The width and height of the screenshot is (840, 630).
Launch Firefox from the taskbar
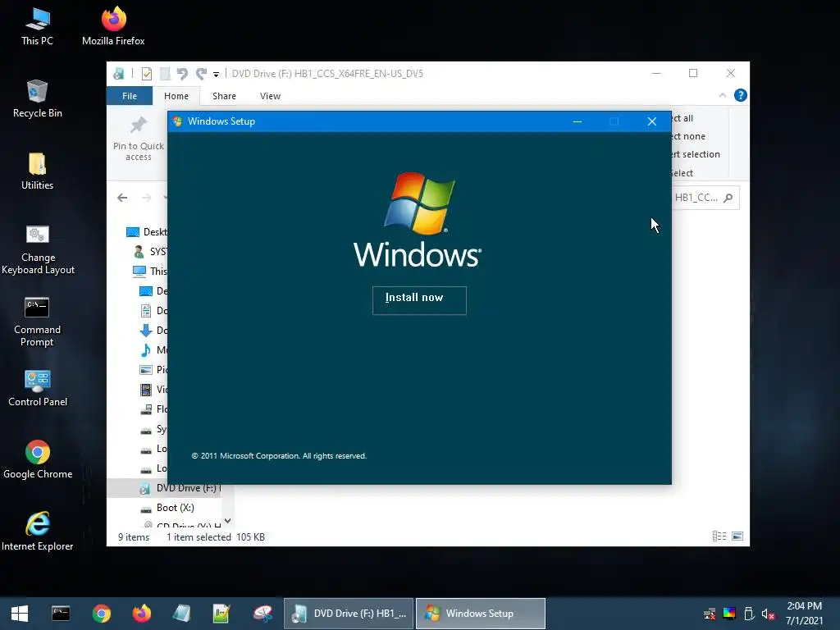coord(141,614)
